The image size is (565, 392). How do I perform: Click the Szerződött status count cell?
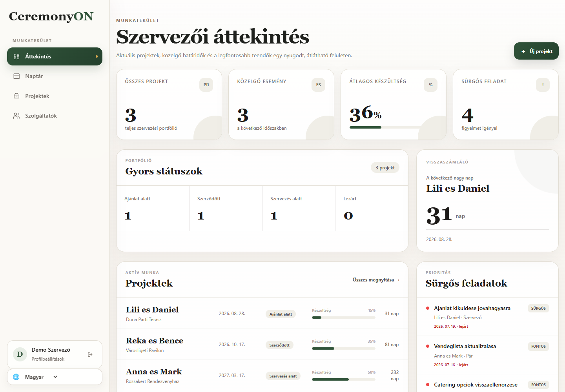(226, 209)
